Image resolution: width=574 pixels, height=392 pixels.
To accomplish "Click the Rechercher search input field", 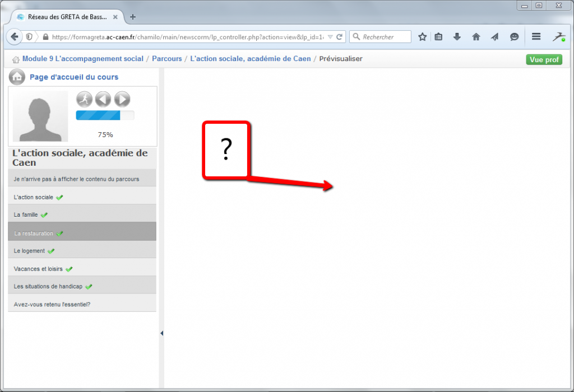I will (x=386, y=37).
